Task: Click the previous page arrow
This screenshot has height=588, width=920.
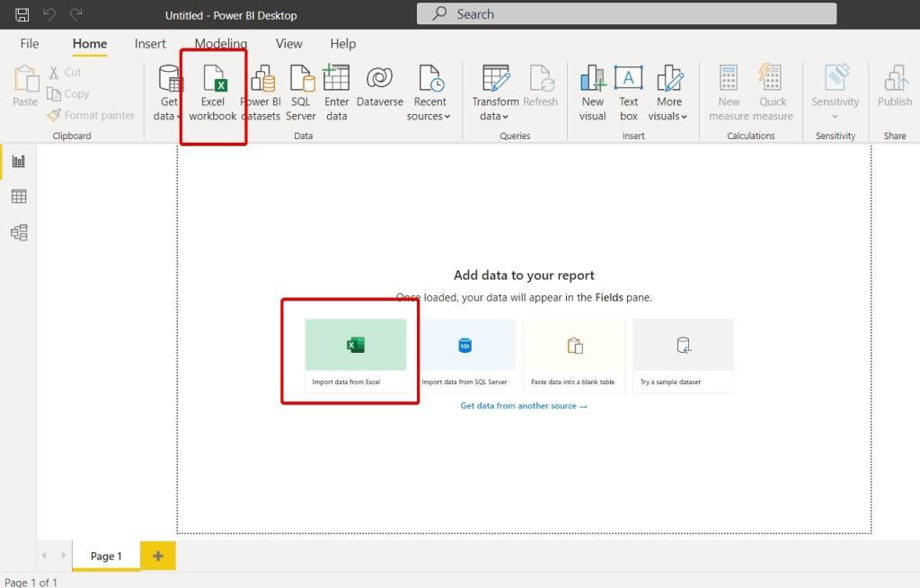Action: pos(45,555)
